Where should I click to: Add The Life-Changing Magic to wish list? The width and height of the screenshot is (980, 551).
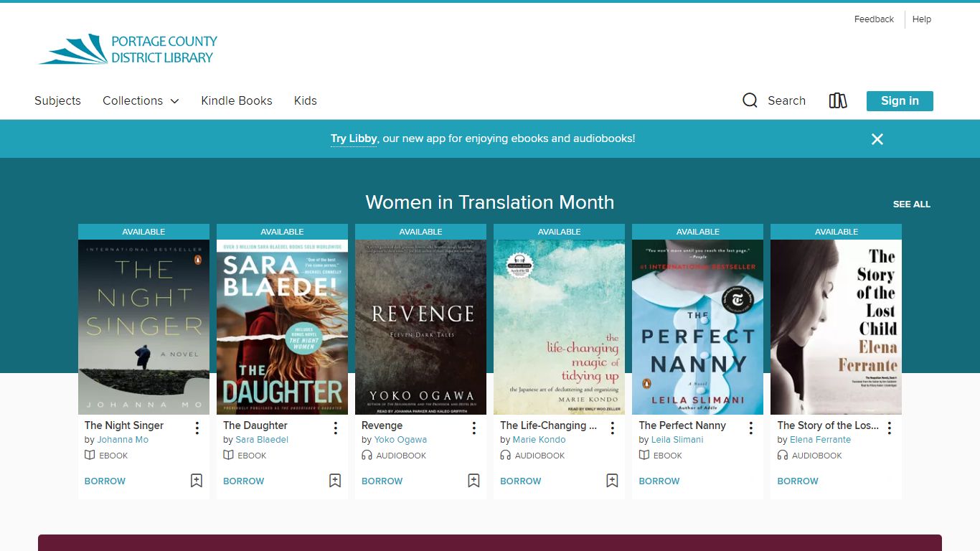pyautogui.click(x=612, y=481)
